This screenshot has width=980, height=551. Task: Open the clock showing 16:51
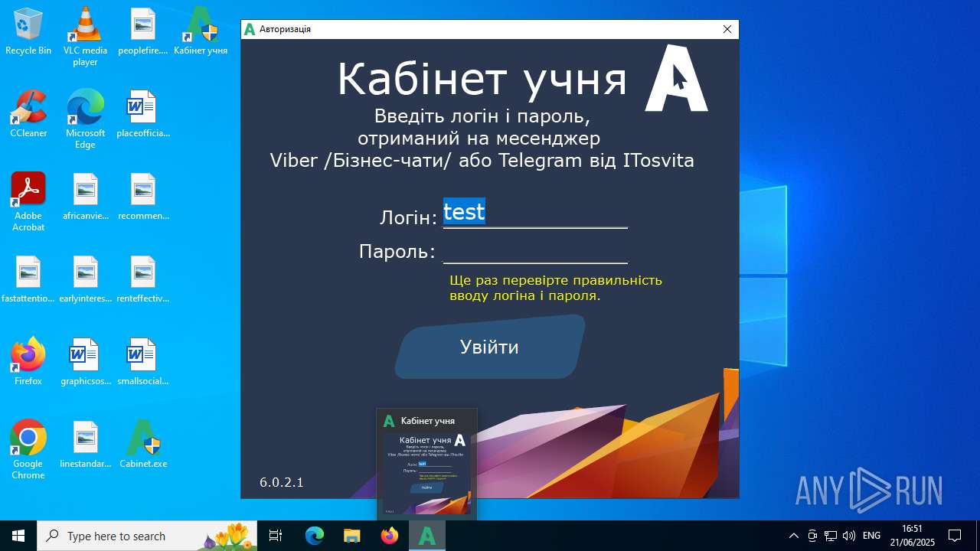[913, 536]
